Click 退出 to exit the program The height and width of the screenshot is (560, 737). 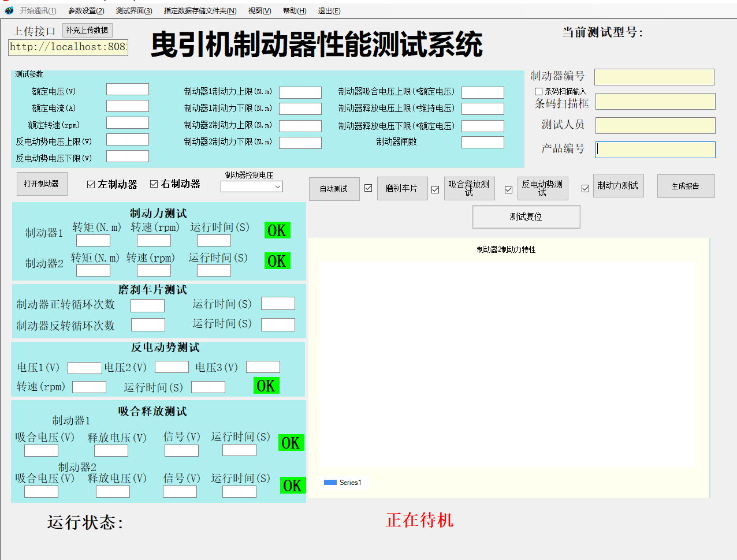click(x=329, y=10)
